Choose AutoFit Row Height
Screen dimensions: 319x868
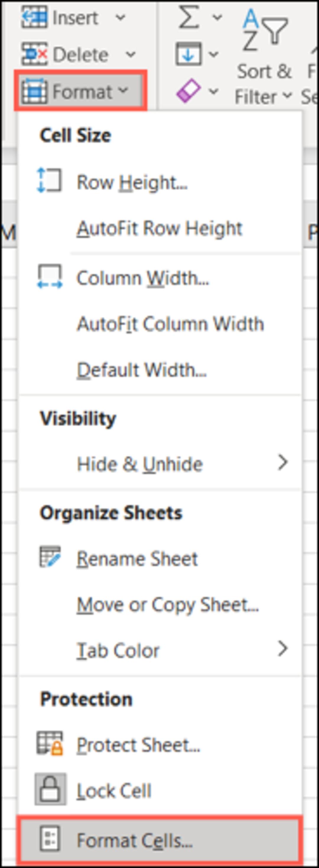click(160, 229)
